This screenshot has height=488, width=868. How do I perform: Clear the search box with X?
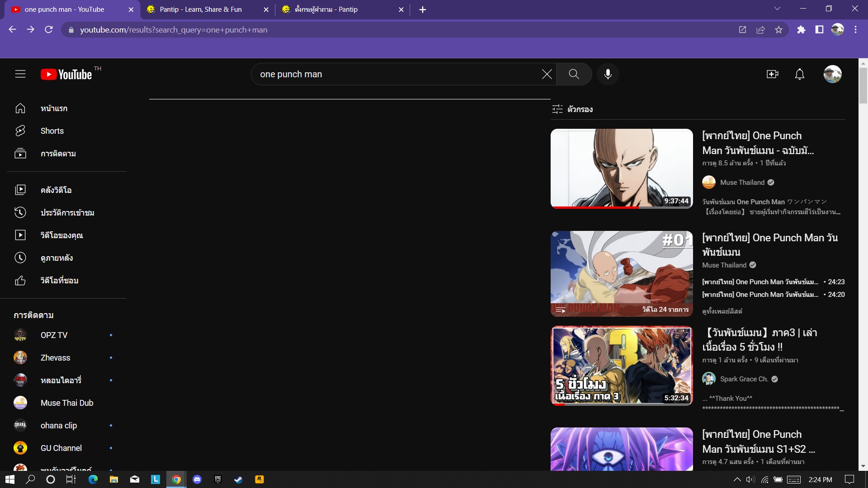click(547, 74)
